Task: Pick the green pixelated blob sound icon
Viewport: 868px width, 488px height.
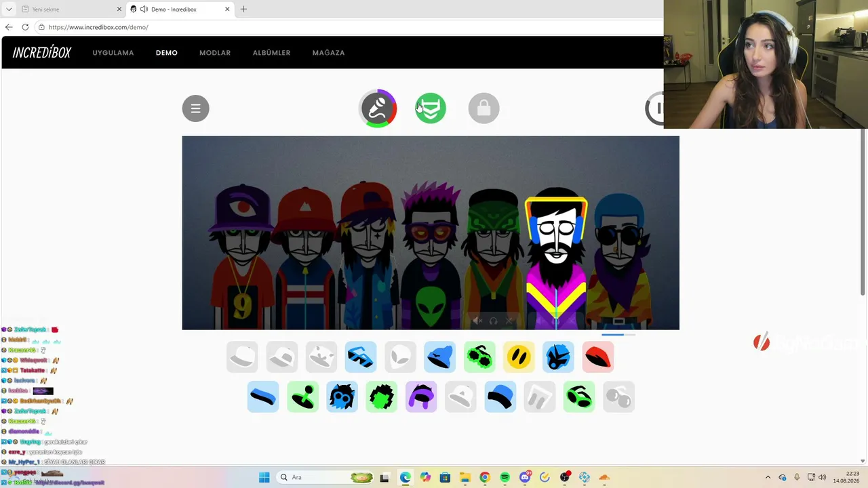Action: click(382, 396)
